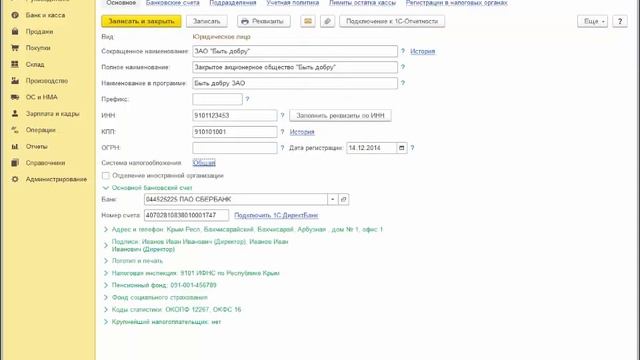Click Подключение к 1С-Отчетности button

coord(392,21)
